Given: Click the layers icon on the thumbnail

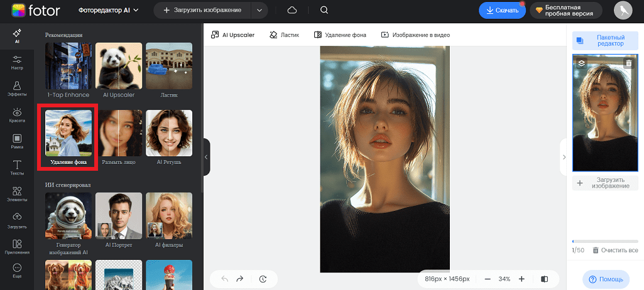Looking at the screenshot, I should [x=581, y=63].
